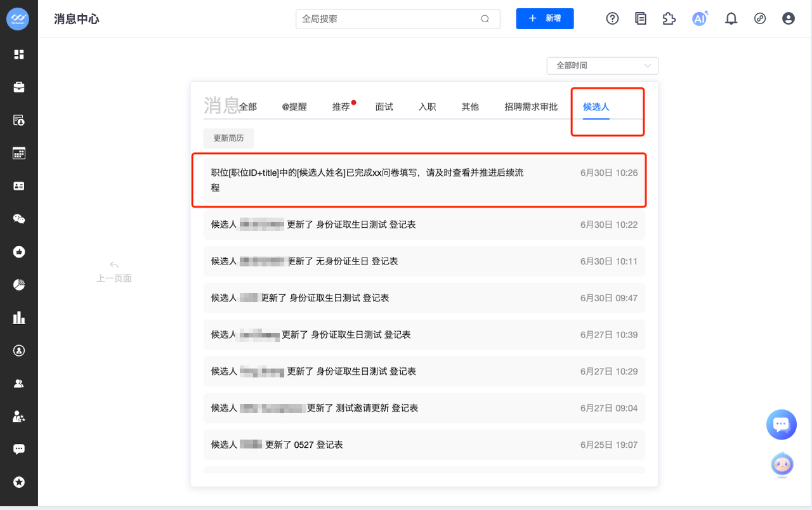
Task: Switch to the 全部 tab
Action: tap(248, 107)
